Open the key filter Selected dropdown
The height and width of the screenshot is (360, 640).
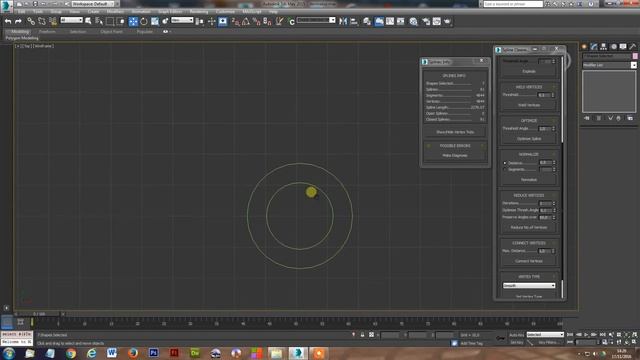[x=545, y=335]
